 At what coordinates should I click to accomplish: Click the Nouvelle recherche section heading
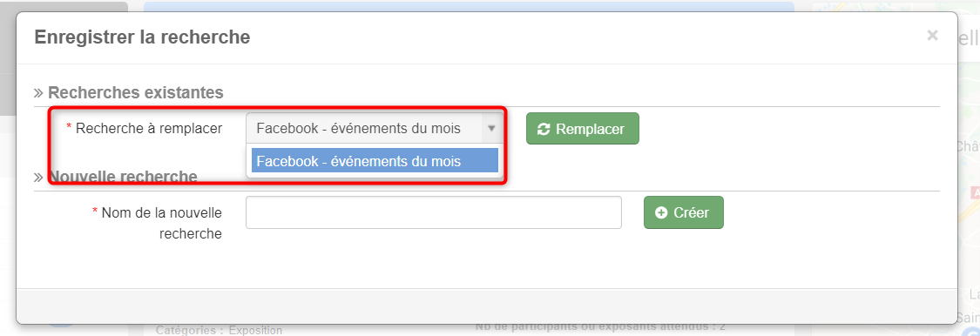click(123, 178)
